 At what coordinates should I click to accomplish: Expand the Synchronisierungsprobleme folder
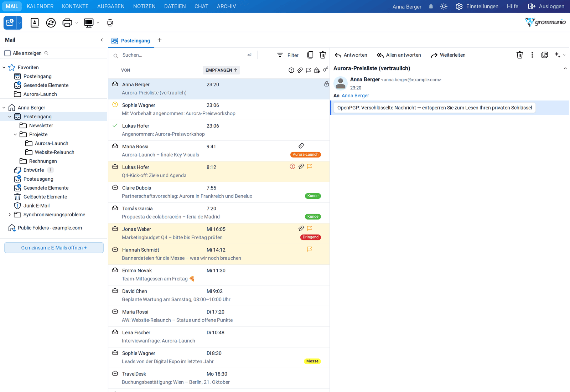click(10, 215)
